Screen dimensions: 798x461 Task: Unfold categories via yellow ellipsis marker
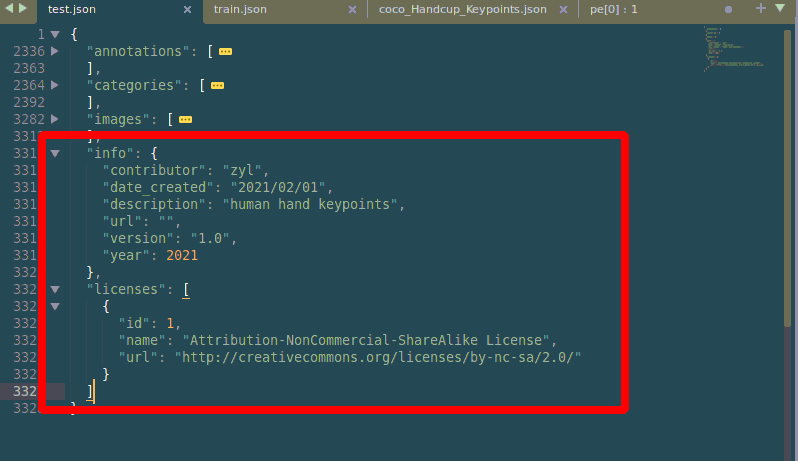point(217,85)
